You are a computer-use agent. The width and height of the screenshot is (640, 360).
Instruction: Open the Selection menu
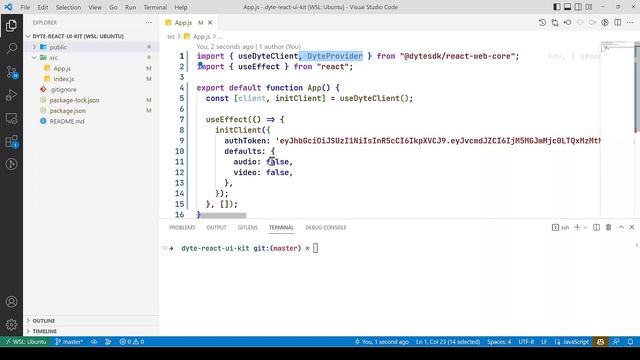coord(68,7)
